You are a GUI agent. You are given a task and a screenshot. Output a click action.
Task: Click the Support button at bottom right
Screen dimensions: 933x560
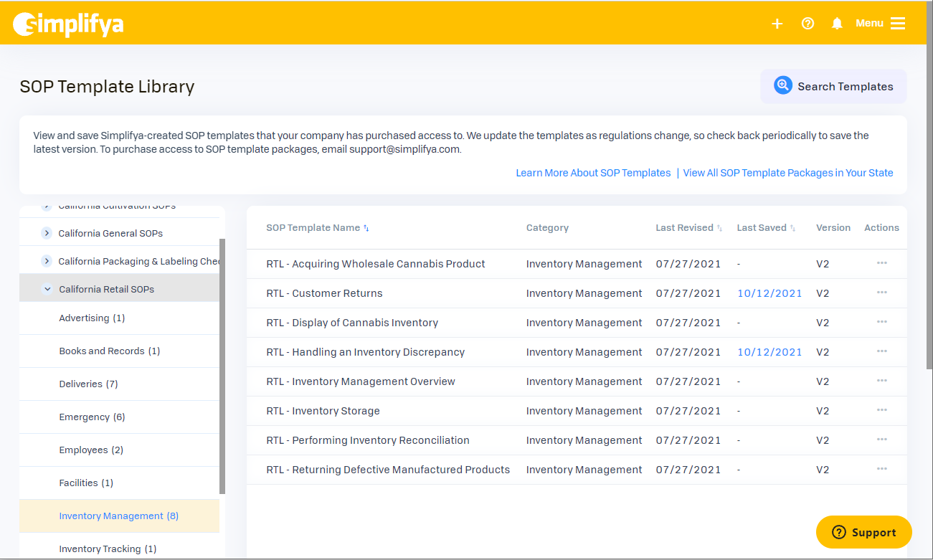[863, 532]
